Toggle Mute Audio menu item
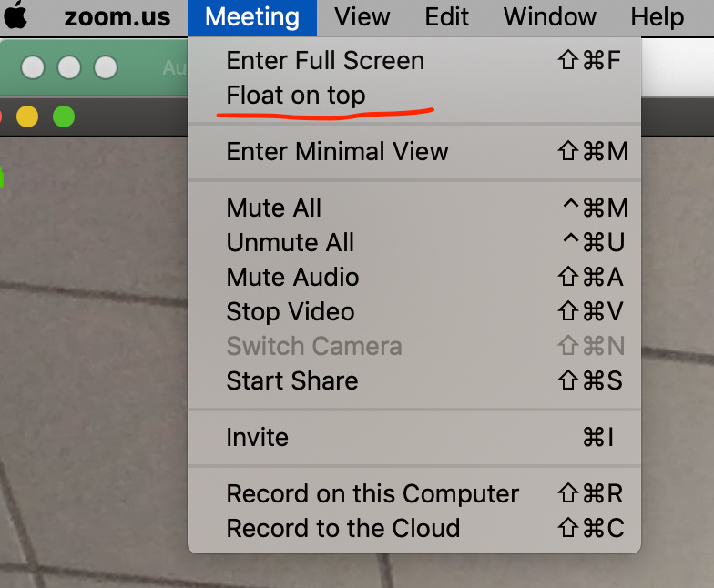 (x=414, y=277)
